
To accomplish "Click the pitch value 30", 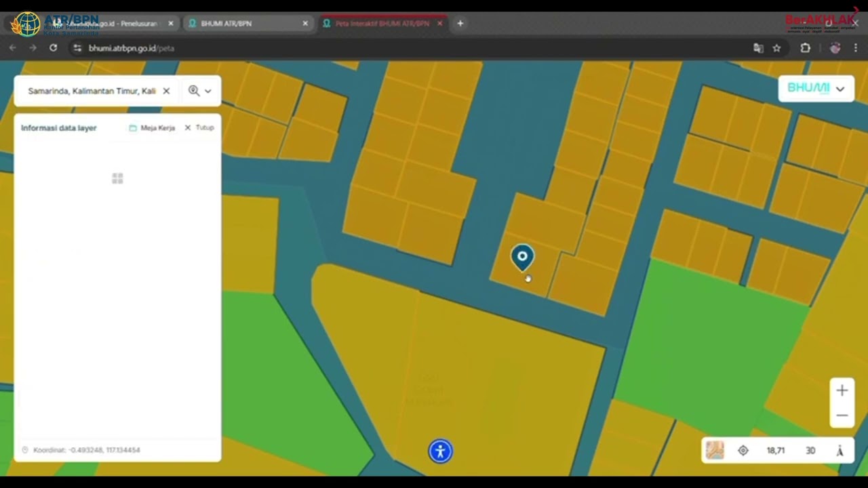I will tap(810, 451).
